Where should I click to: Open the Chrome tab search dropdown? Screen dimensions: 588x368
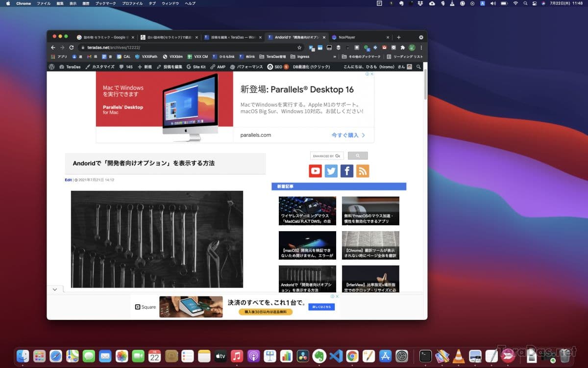tap(421, 37)
